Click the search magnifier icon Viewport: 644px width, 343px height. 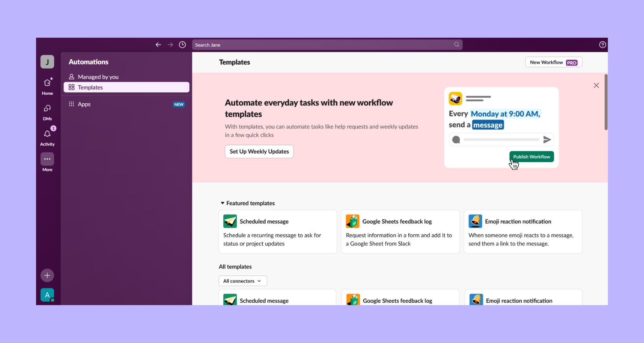pos(457,45)
